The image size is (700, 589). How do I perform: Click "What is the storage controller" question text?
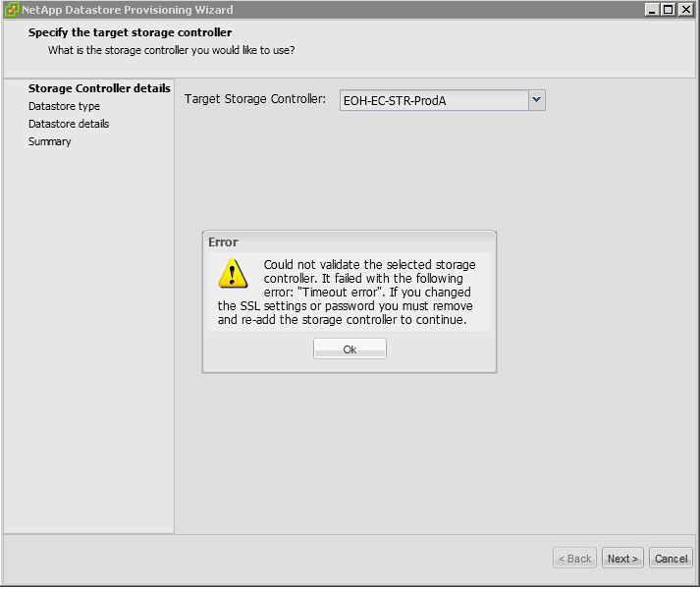(x=172, y=50)
